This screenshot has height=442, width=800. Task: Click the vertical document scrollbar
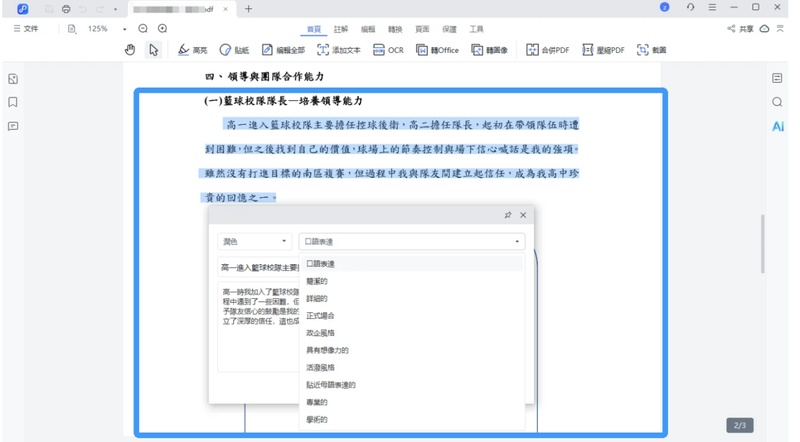763,243
